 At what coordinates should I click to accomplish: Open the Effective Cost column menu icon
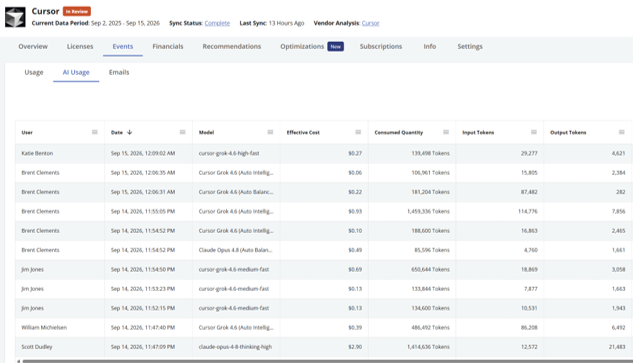[x=358, y=132]
